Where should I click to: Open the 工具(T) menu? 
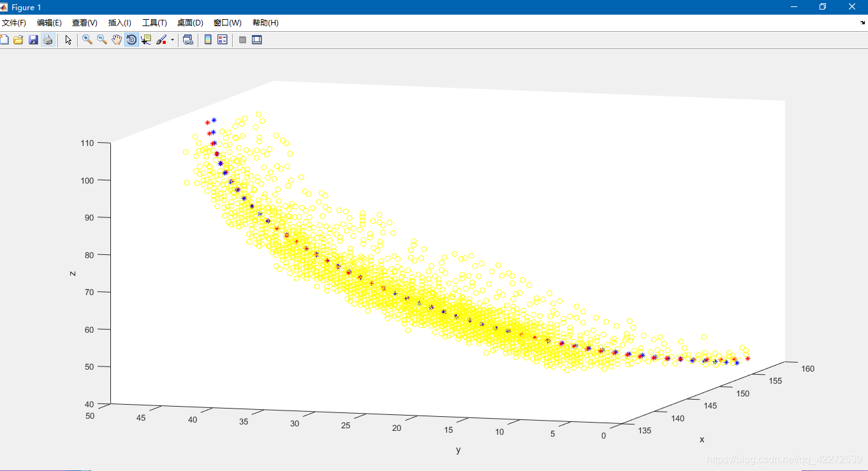point(154,23)
